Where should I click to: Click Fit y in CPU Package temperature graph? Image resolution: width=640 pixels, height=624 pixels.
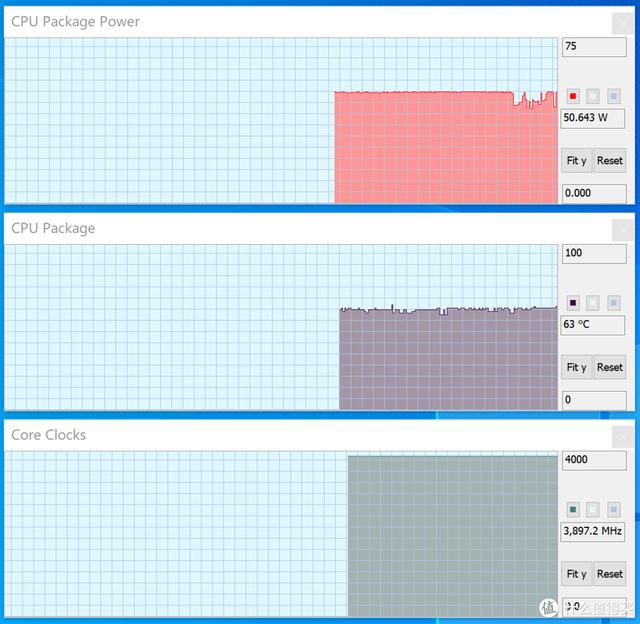(577, 367)
